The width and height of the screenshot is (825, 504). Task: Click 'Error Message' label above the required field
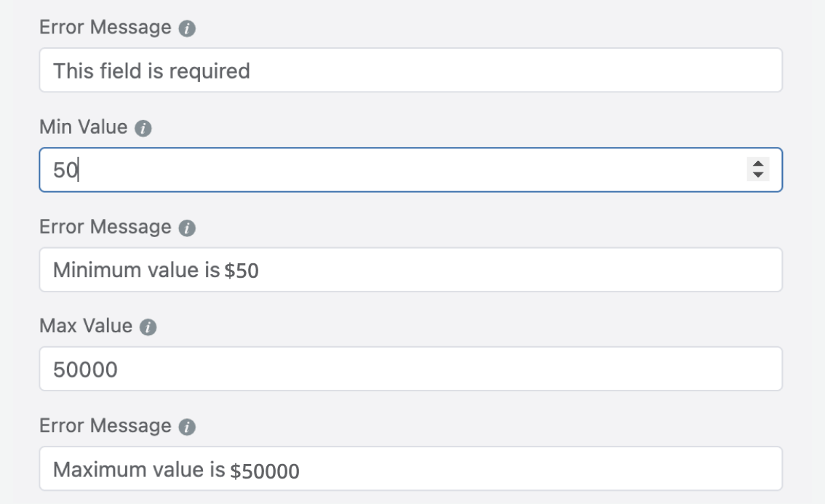pyautogui.click(x=105, y=28)
